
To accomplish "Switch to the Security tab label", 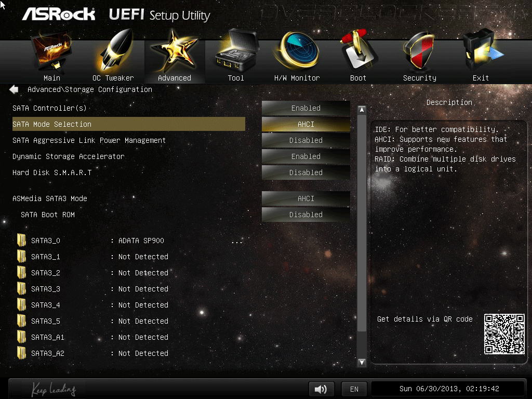I will 420,78.
